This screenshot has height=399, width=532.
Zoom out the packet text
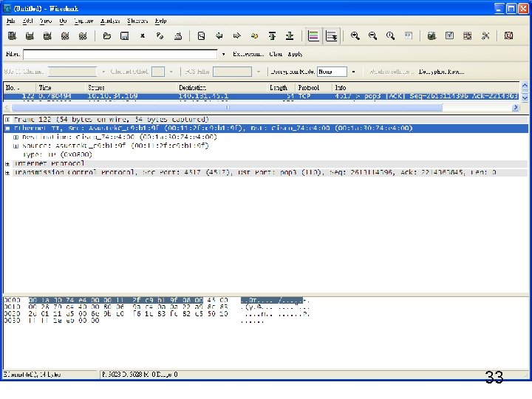tap(372, 35)
